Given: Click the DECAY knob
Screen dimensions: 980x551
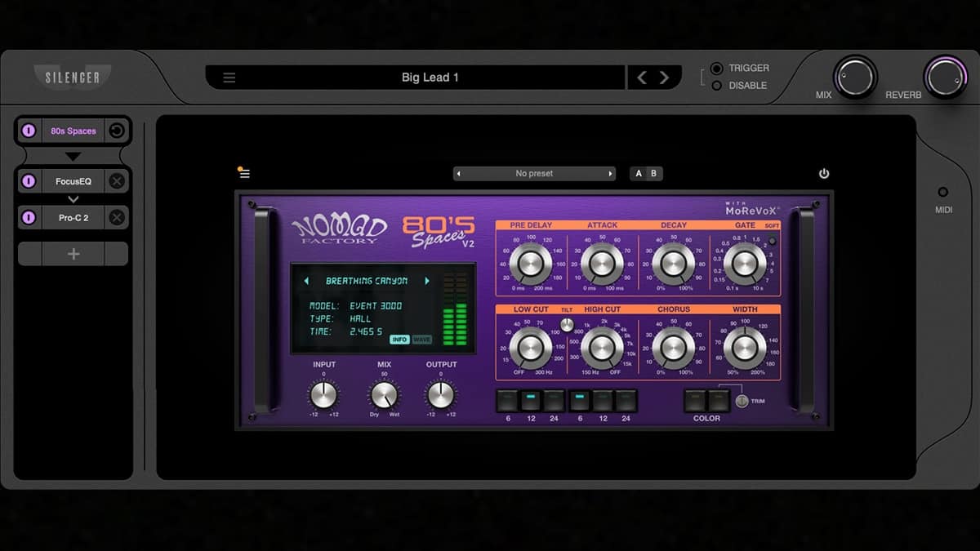Looking at the screenshot, I should pos(673,263).
